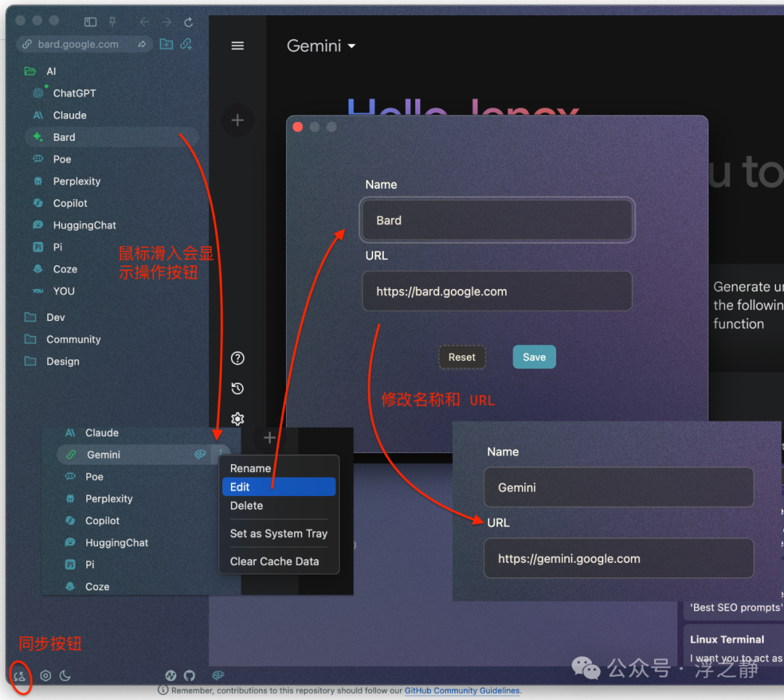Image resolution: width=784 pixels, height=700 pixels.
Task: Expand the Community folder
Action: point(73,340)
